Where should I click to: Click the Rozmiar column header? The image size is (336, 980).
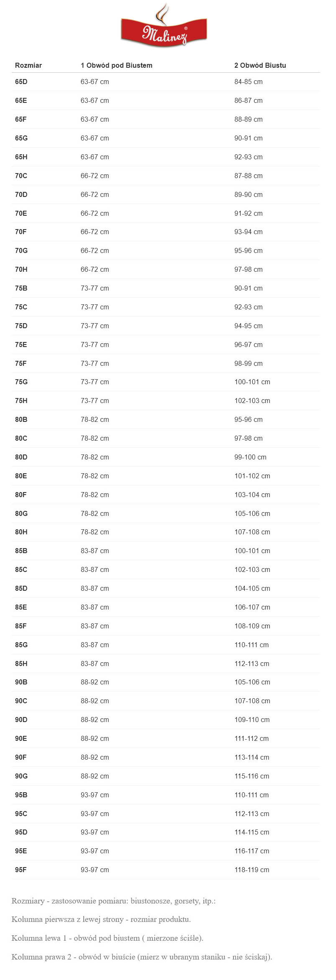(28, 65)
